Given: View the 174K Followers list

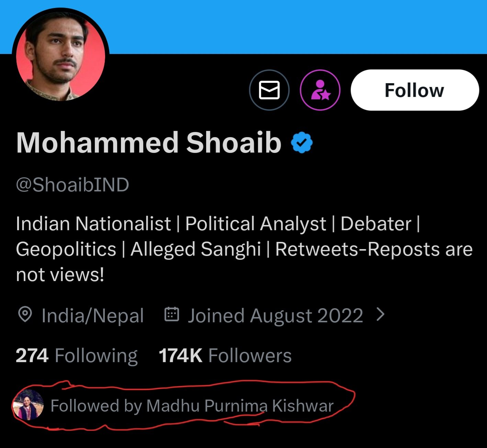Looking at the screenshot, I should pyautogui.click(x=225, y=355).
